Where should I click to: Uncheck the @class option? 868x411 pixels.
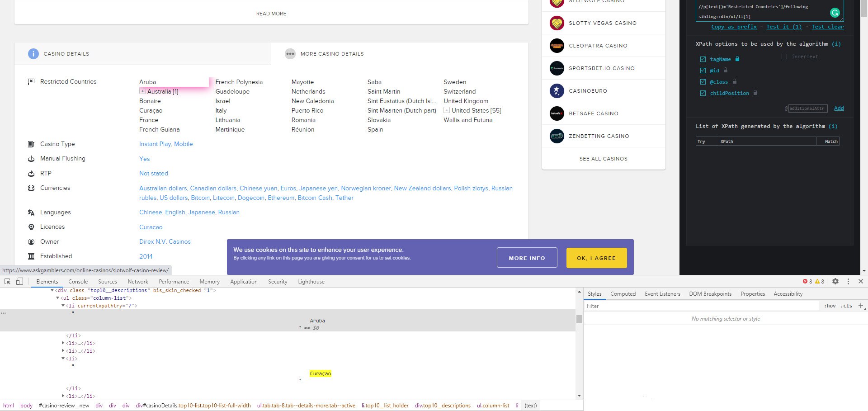tap(703, 82)
